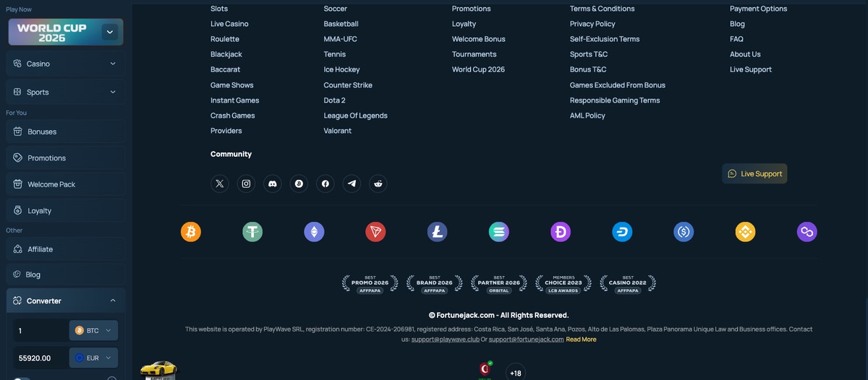The height and width of the screenshot is (380, 868).
Task: Expand the Casino sidebar section
Action: 66,64
